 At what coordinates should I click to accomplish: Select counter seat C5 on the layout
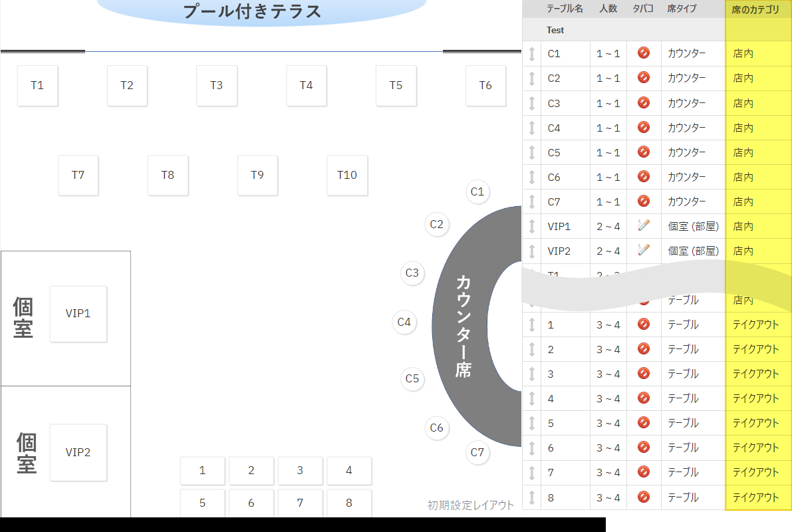coord(412,379)
